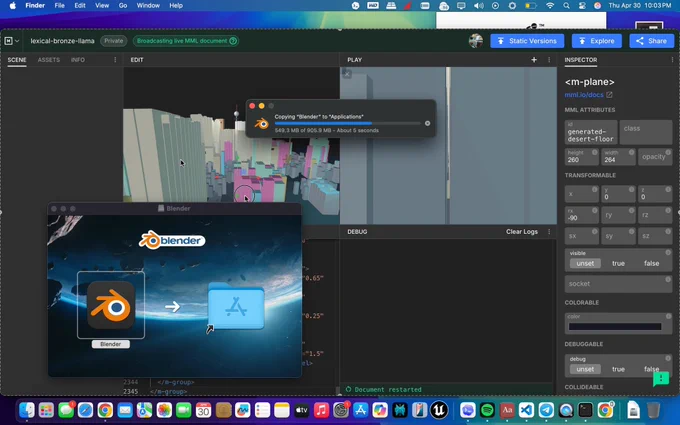Click the Applications folder shortcut icon
680x425 pixels.
tap(236, 307)
